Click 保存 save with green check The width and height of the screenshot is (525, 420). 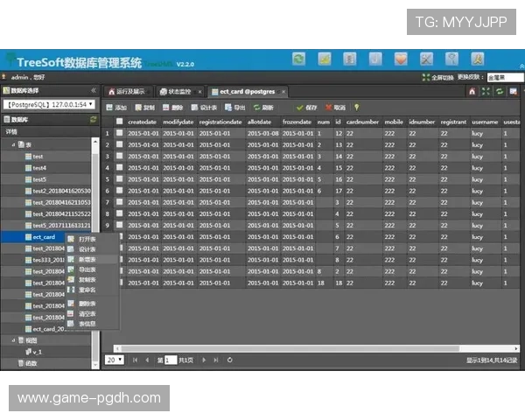pyautogui.click(x=307, y=108)
